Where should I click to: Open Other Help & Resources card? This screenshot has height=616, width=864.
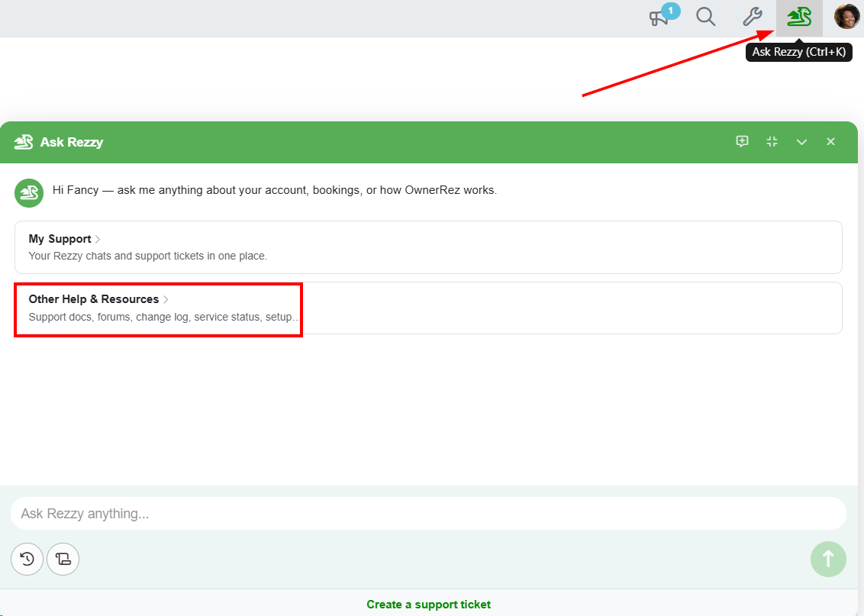click(x=428, y=308)
